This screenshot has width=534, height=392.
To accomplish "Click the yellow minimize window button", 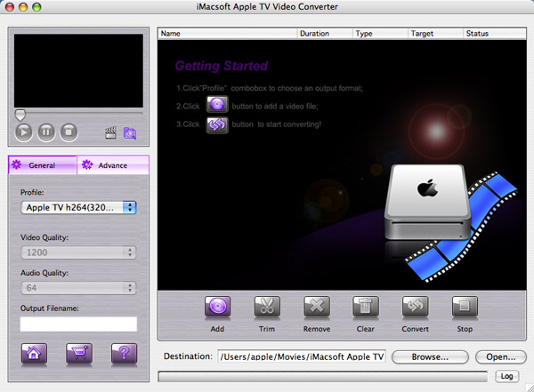I will 23,6.
